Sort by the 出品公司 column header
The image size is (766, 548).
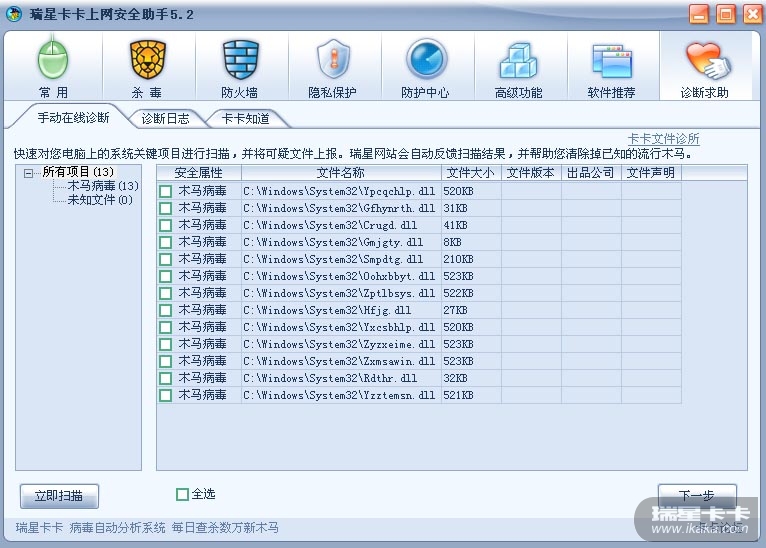pos(591,173)
